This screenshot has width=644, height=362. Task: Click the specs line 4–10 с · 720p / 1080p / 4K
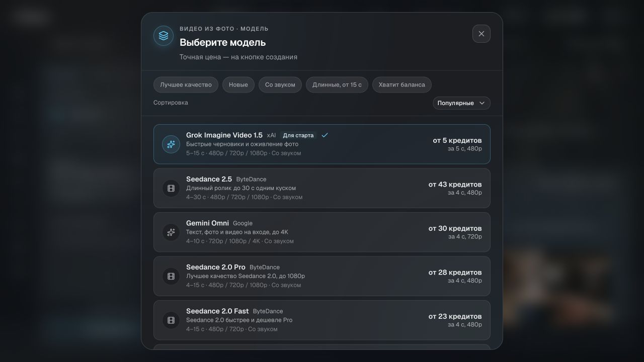pyautogui.click(x=240, y=241)
